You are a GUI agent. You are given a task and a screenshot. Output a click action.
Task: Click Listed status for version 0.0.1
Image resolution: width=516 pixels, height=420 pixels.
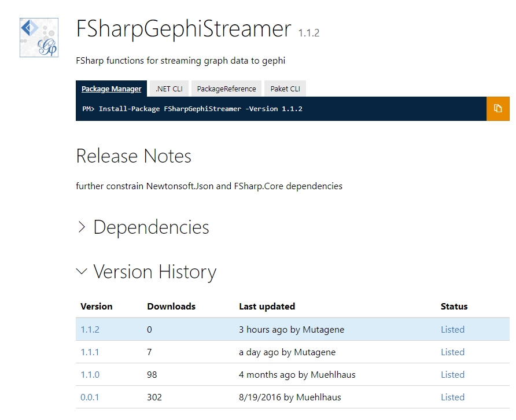(x=452, y=397)
